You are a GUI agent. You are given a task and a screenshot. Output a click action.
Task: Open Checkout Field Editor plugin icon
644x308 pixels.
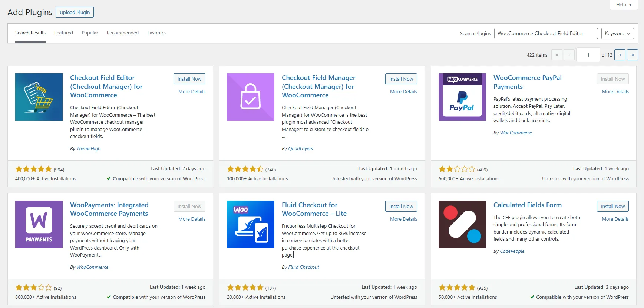(39, 97)
